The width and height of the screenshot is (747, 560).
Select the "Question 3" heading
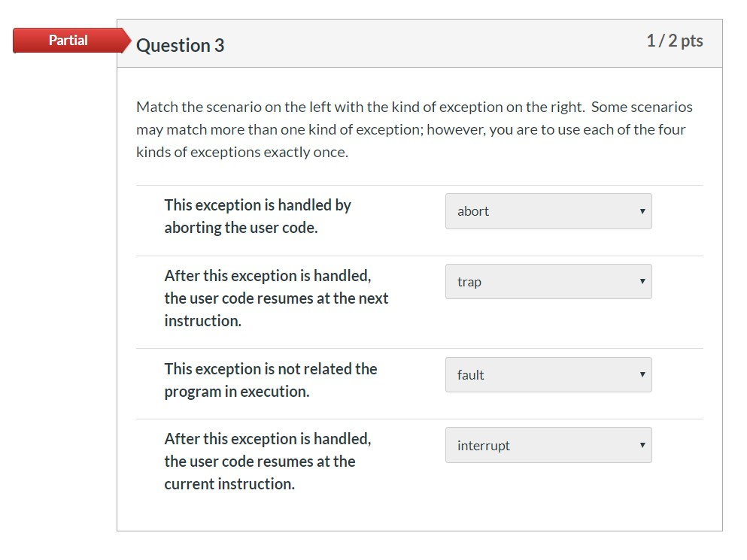[181, 45]
